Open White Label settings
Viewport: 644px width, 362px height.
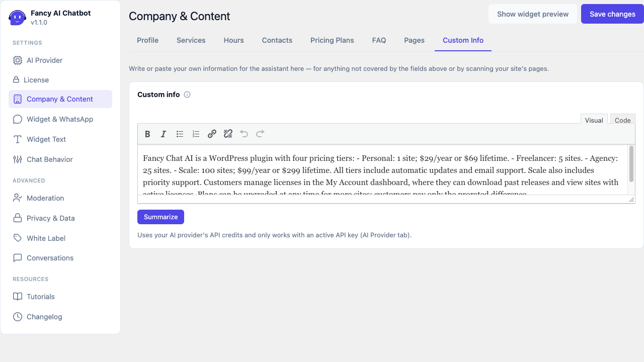click(60, 238)
